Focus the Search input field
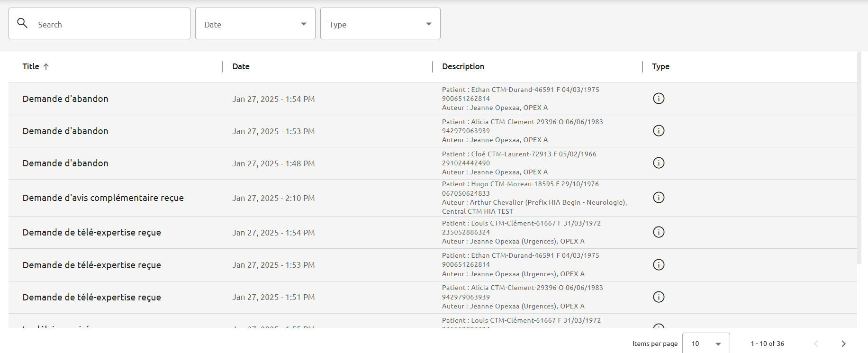This screenshot has width=868, height=353. tap(99, 24)
